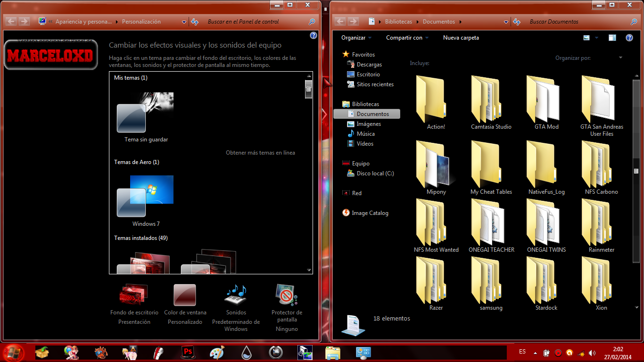Screen dimensions: 644x362
Task: Click Nueva carpeta button
Action: point(461,38)
